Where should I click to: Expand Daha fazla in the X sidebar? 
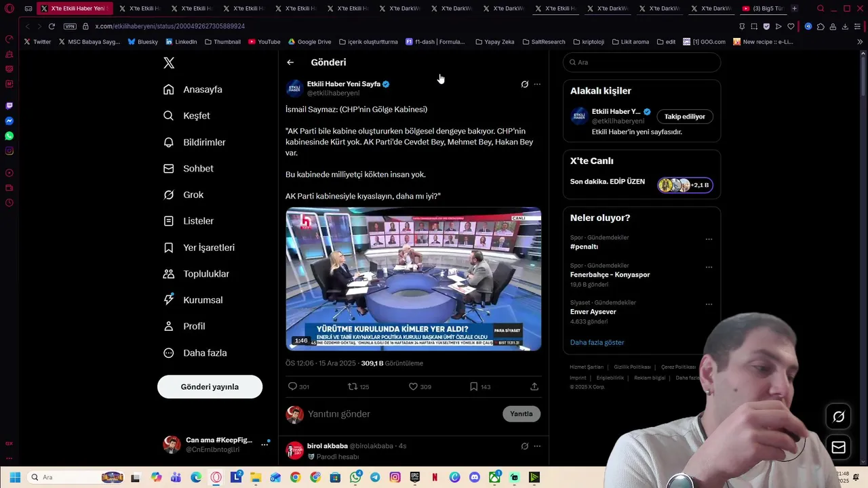[x=195, y=353]
